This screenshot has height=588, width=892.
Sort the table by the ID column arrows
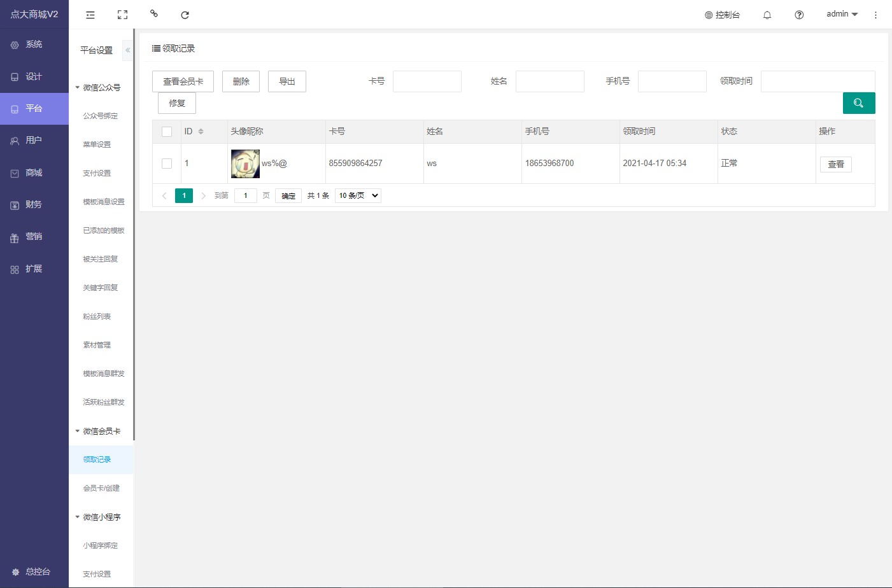point(201,132)
